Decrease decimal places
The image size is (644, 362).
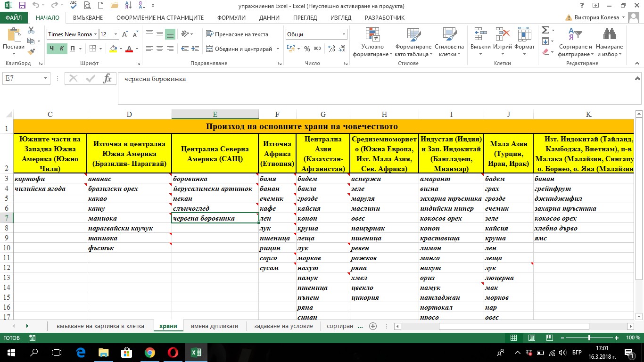342,49
